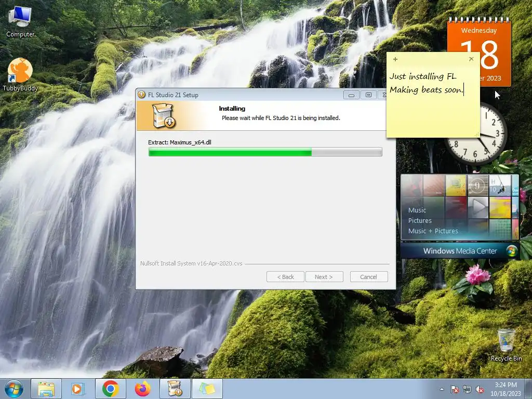Open the Windows Start menu
The height and width of the screenshot is (399, 532).
(14, 389)
